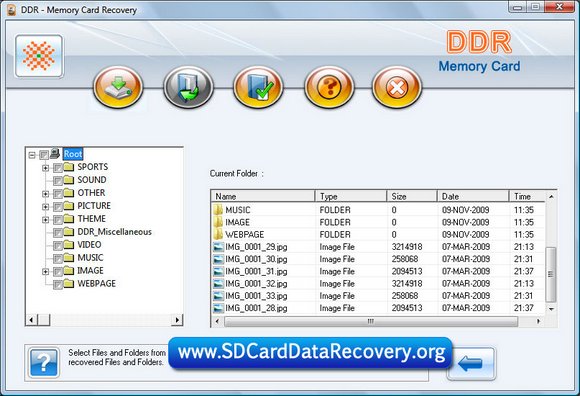Check the MUSIC folder checkbox in tree

click(58, 259)
